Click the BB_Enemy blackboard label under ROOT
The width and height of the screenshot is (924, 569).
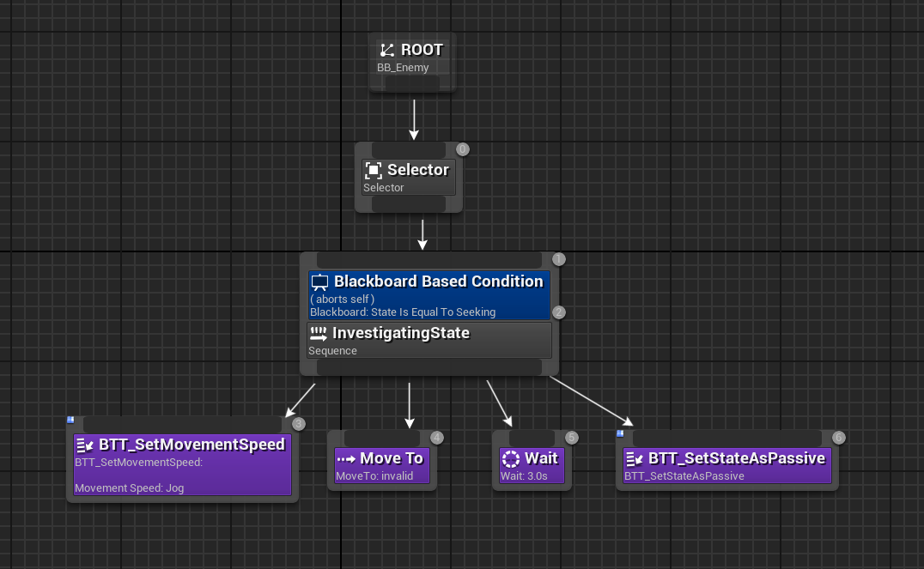click(403, 68)
